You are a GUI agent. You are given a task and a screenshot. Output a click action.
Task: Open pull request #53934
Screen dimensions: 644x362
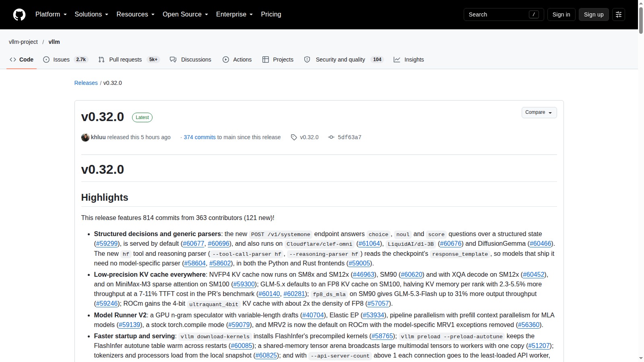pyautogui.click(x=374, y=315)
